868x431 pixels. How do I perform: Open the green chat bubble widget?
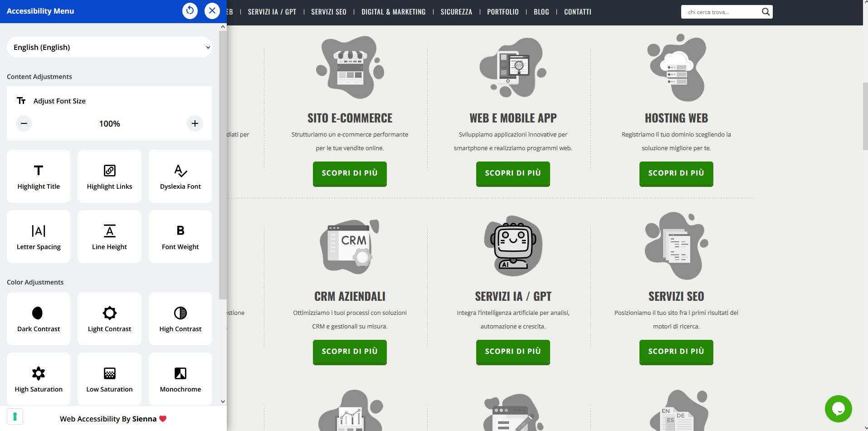click(838, 409)
